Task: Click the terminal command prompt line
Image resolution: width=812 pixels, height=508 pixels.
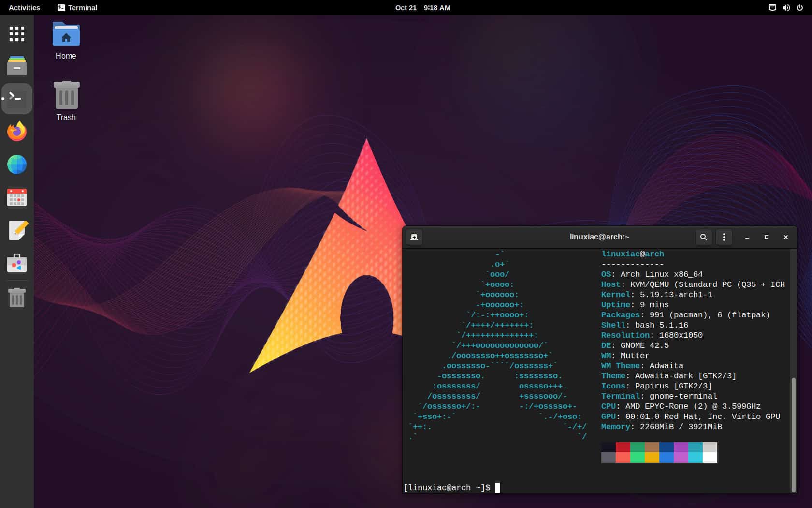Action: (x=449, y=487)
